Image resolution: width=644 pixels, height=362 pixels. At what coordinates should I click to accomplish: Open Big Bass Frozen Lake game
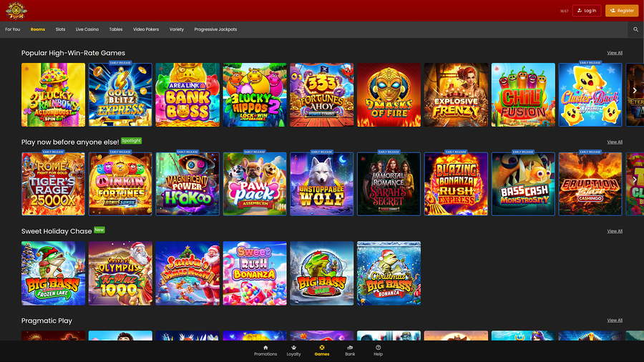click(54, 273)
